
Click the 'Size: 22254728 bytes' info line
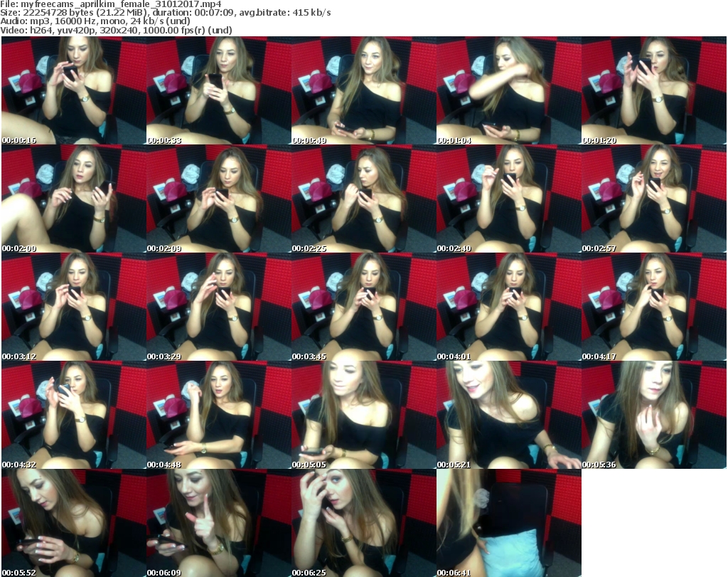pyautogui.click(x=165, y=13)
